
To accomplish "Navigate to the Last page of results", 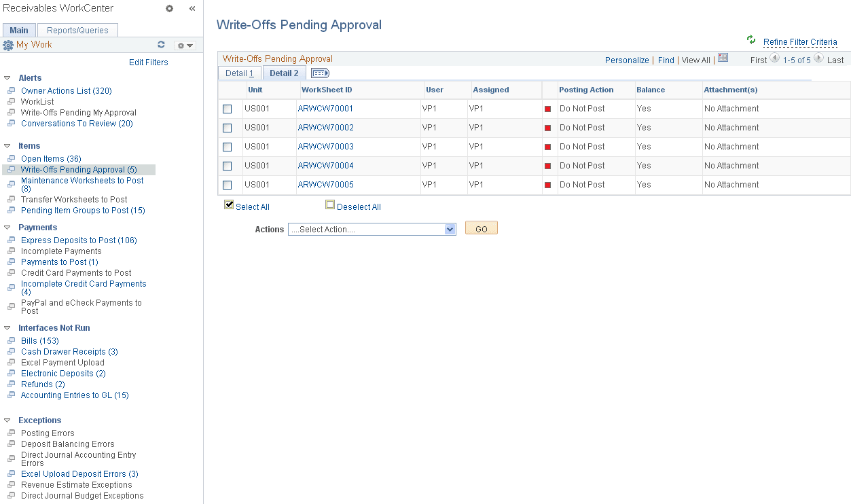I will 835,60.
